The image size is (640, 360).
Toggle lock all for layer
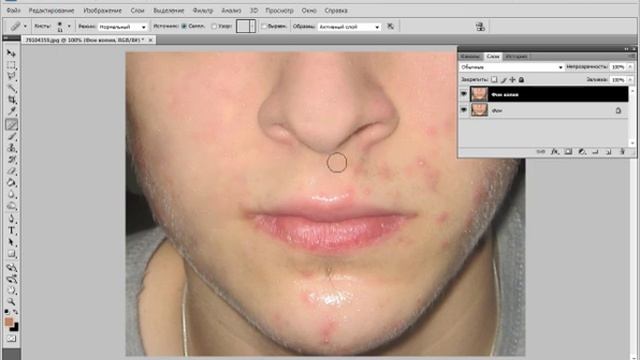click(x=521, y=80)
